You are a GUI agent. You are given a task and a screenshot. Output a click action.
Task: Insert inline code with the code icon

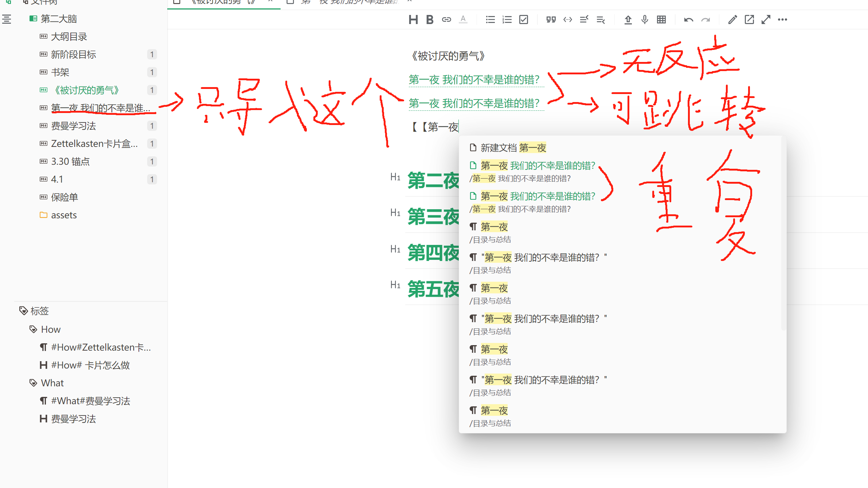(x=567, y=20)
